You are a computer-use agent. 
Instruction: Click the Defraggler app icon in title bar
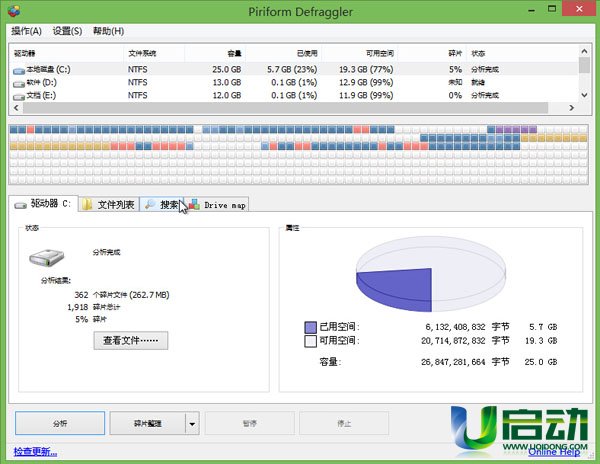tap(13, 11)
